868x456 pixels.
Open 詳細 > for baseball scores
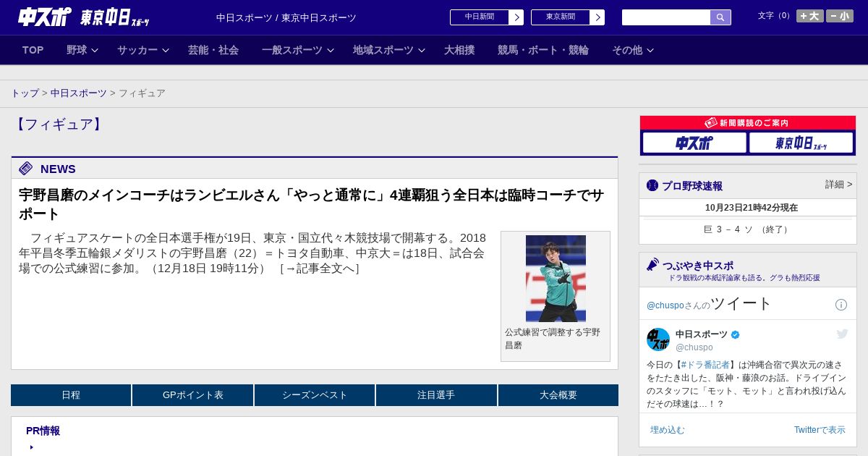839,185
